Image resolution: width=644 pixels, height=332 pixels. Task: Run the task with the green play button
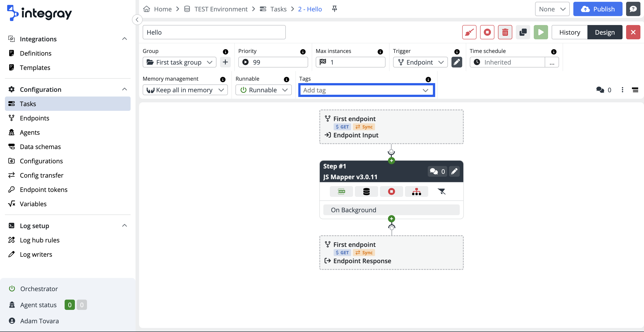tap(541, 32)
